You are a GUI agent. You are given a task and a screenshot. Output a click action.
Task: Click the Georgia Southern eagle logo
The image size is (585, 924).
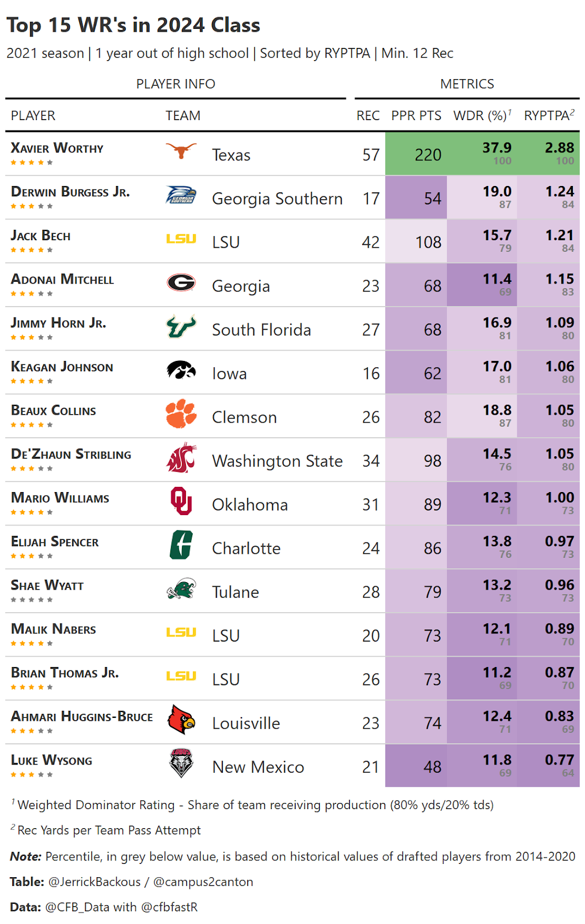(x=181, y=196)
